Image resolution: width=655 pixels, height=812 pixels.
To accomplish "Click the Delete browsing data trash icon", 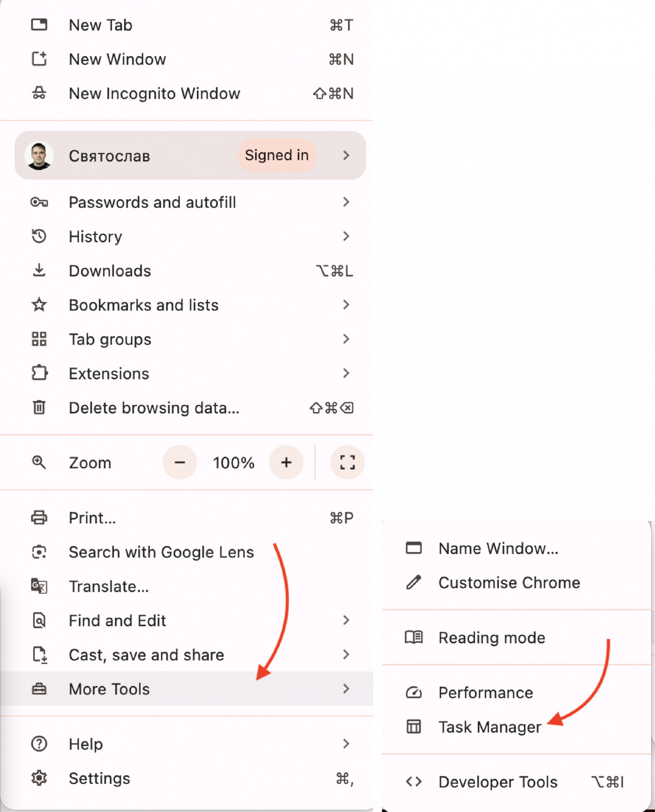I will point(39,407).
